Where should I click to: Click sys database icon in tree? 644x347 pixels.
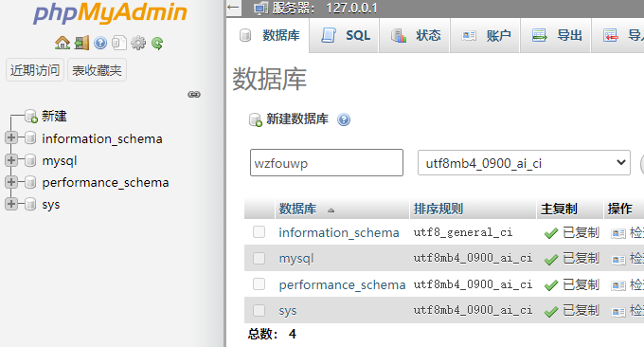[x=30, y=204]
